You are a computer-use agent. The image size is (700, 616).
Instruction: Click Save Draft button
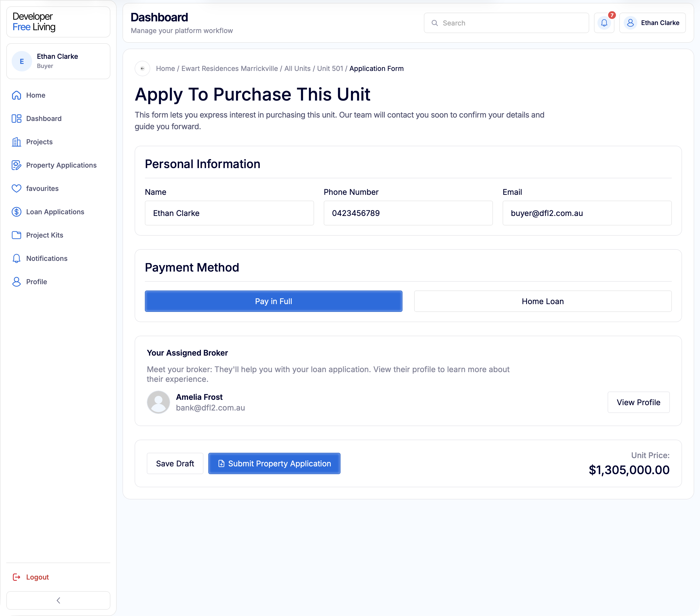(175, 463)
